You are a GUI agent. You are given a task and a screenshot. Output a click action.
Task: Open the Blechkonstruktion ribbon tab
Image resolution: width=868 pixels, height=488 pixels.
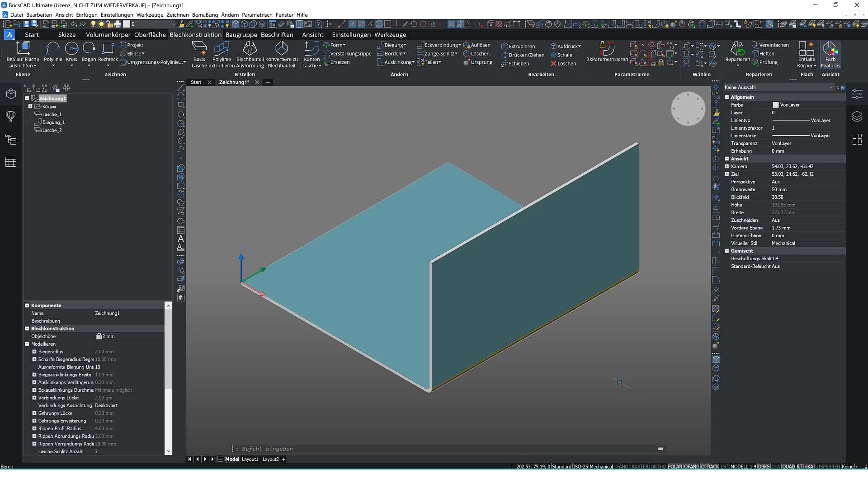(195, 35)
